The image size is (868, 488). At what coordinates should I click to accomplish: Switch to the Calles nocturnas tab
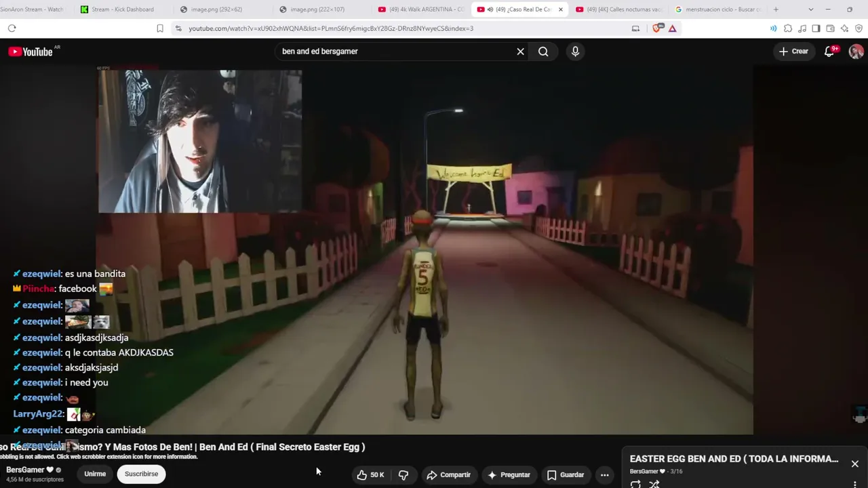pyautogui.click(x=618, y=9)
